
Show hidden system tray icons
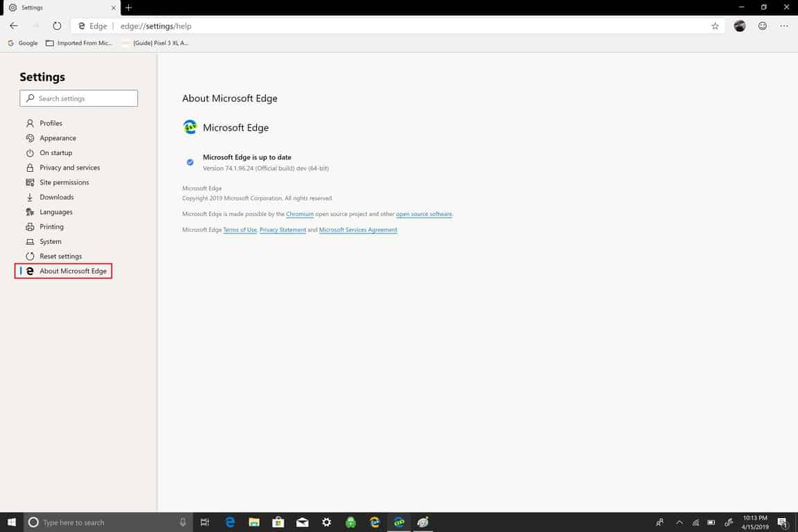[x=679, y=522]
